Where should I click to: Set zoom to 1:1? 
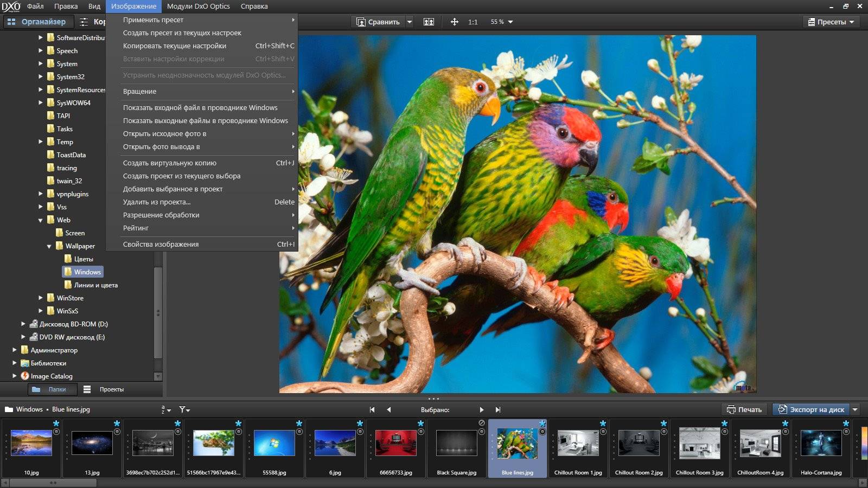(x=473, y=22)
